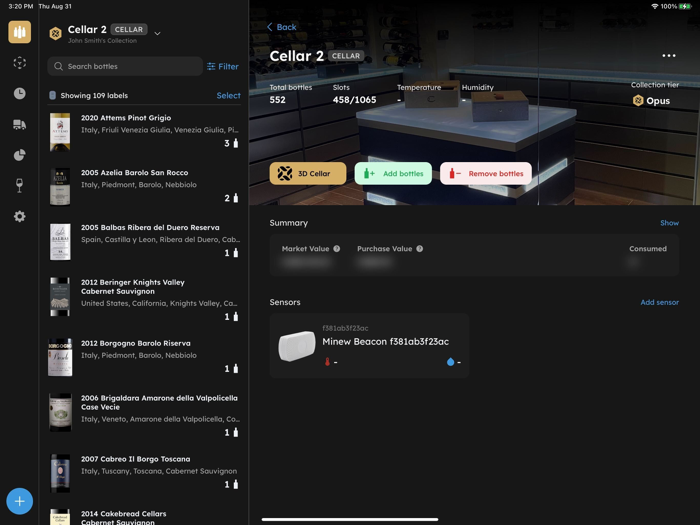Tap the blue plus add button
The image size is (700, 525).
20,501
